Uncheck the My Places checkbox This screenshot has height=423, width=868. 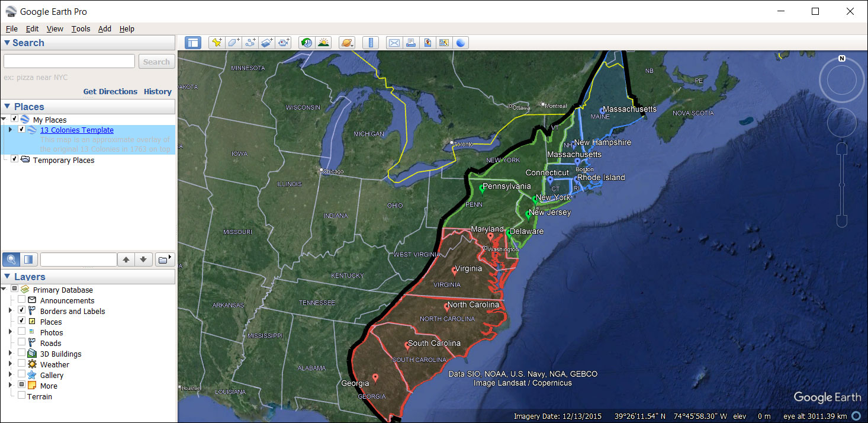(x=15, y=119)
